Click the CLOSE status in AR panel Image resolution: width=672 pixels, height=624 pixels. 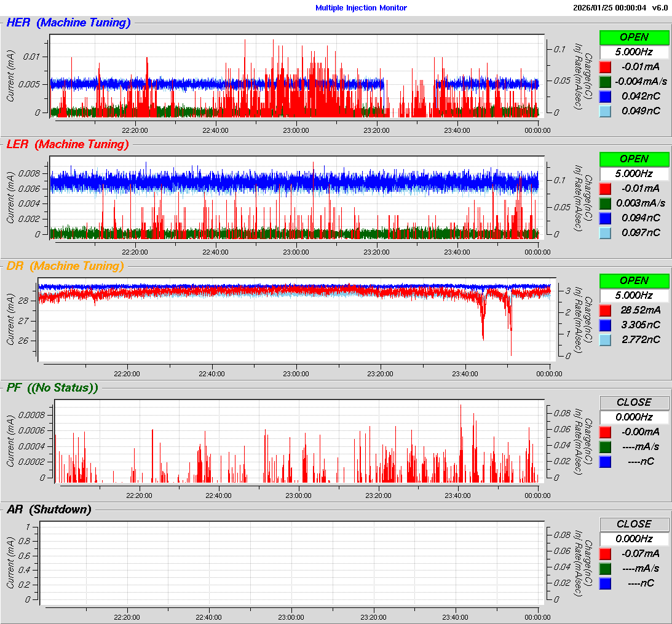634,524
